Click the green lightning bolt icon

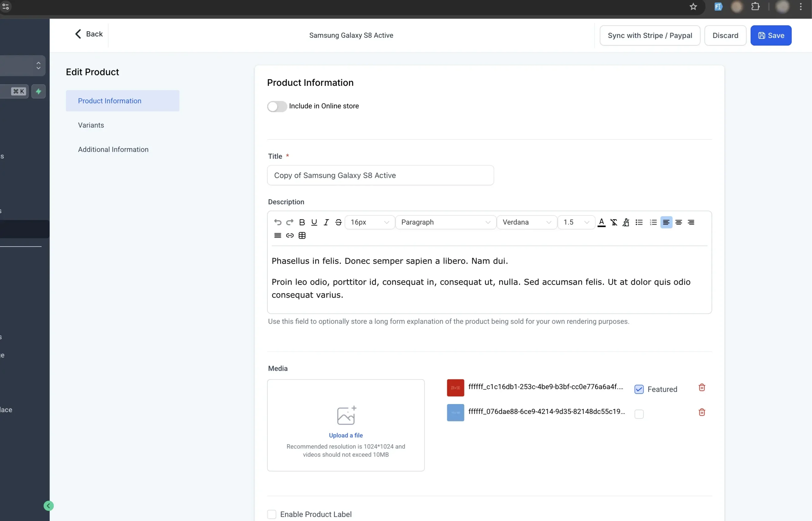click(x=38, y=91)
